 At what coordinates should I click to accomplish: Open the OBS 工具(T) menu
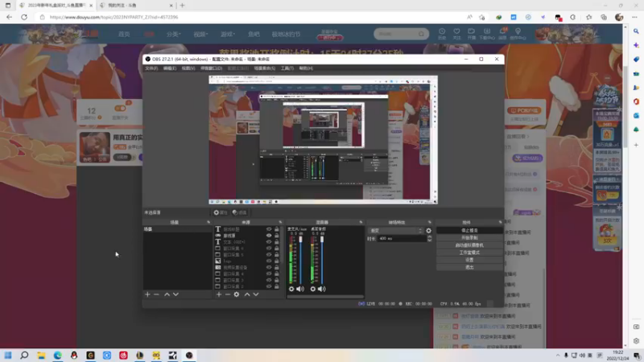click(287, 68)
